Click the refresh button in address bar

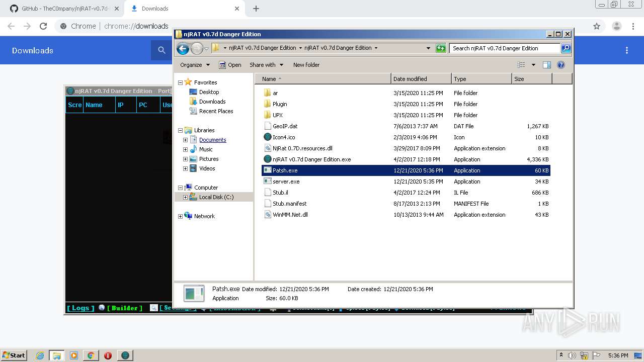(x=441, y=48)
